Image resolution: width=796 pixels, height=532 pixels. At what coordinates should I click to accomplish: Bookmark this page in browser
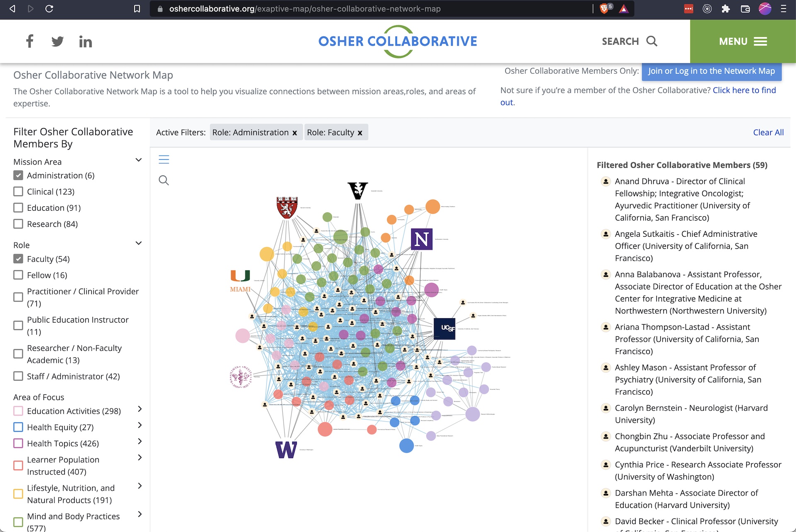137,9
